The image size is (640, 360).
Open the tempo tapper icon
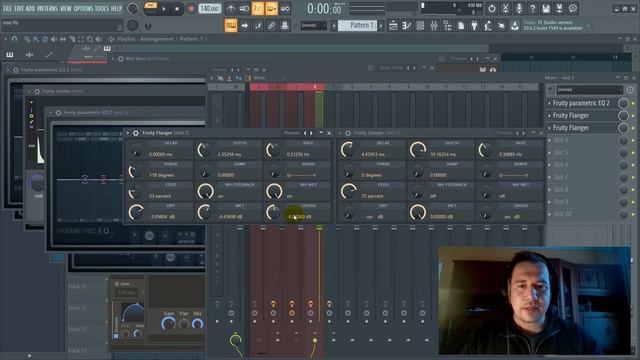[x=488, y=26]
